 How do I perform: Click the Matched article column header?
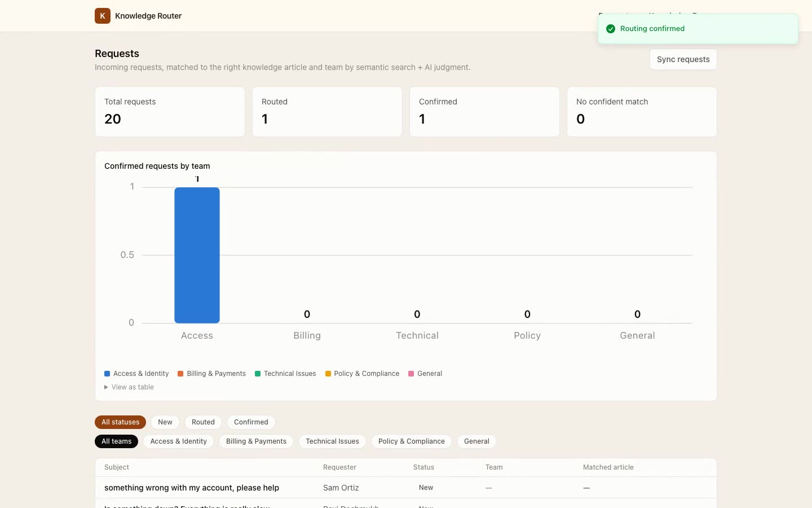tap(608, 467)
